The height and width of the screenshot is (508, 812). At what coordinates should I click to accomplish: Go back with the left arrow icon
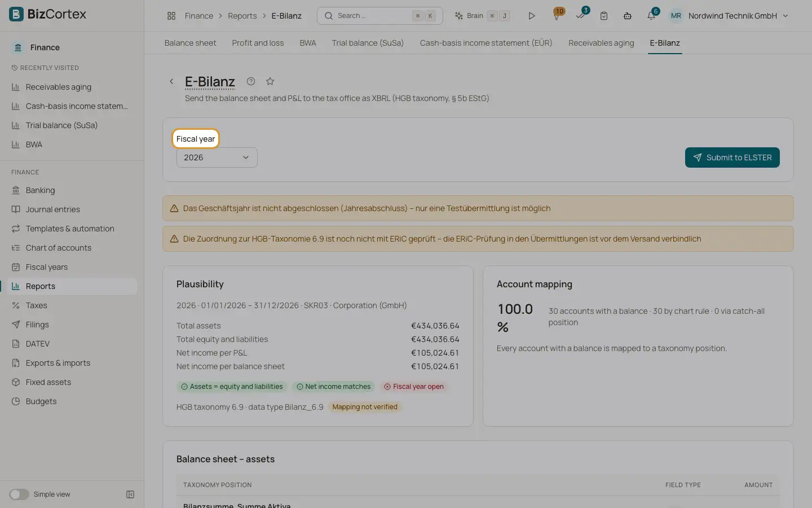coord(171,81)
